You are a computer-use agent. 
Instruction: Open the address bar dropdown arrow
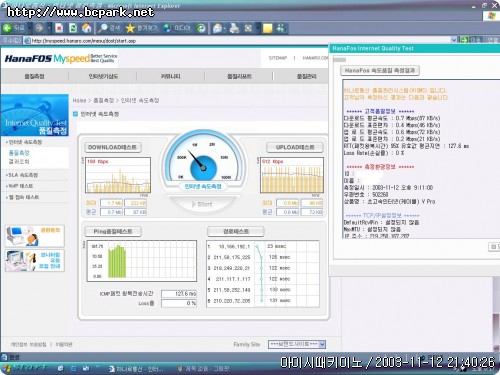[x=454, y=40]
